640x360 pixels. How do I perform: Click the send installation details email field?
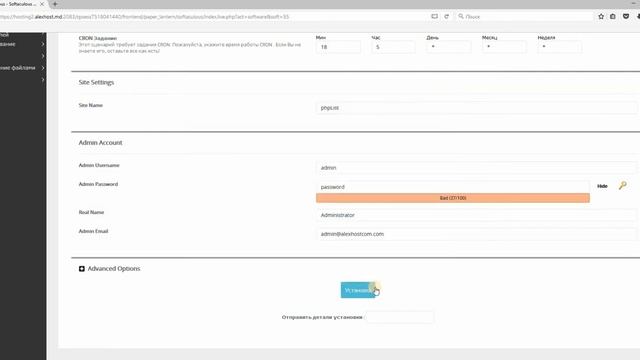pos(400,317)
